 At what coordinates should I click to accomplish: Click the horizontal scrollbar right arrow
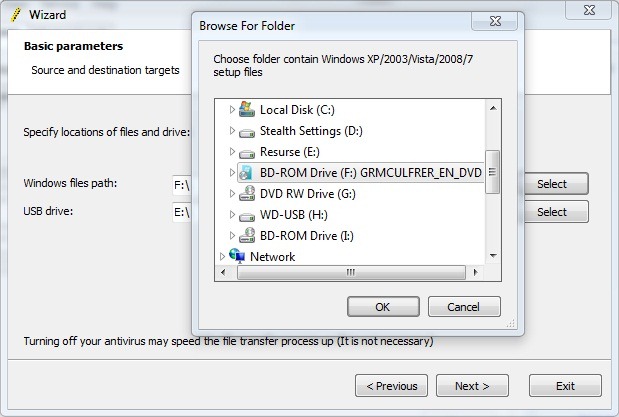pos(475,272)
